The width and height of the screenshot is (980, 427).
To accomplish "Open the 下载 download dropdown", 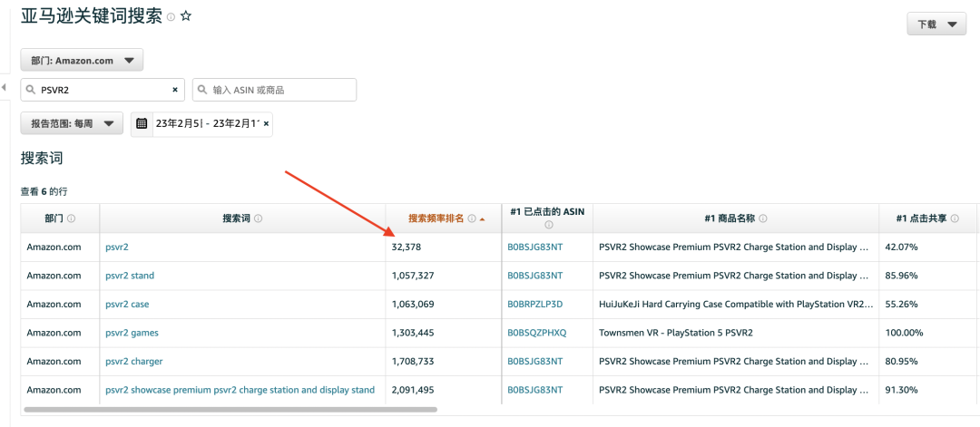I will 936,24.
